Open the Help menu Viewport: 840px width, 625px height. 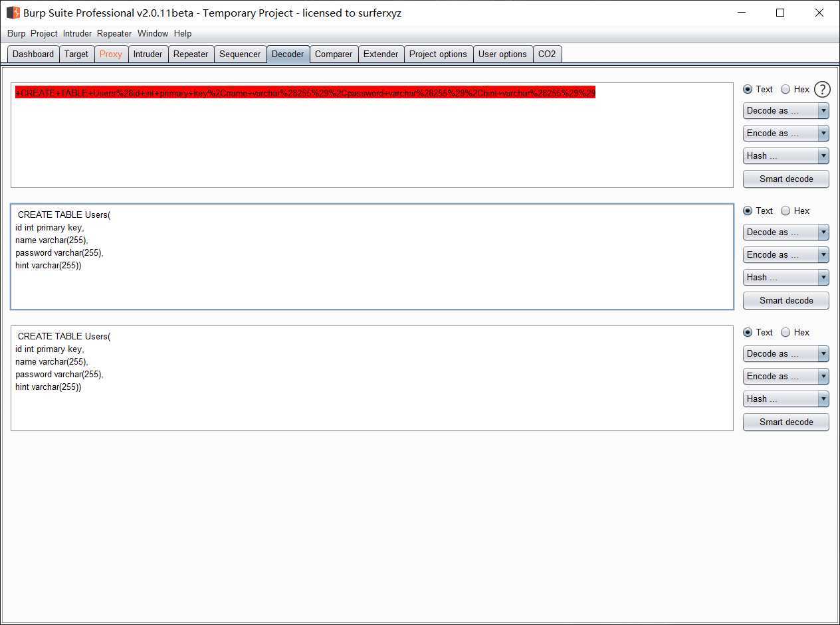click(183, 33)
